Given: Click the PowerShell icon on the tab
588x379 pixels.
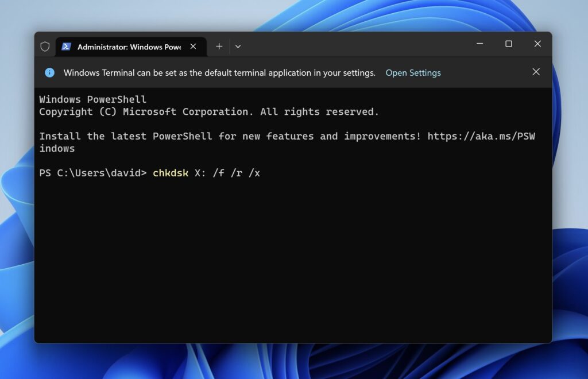Looking at the screenshot, I should pyautogui.click(x=67, y=47).
